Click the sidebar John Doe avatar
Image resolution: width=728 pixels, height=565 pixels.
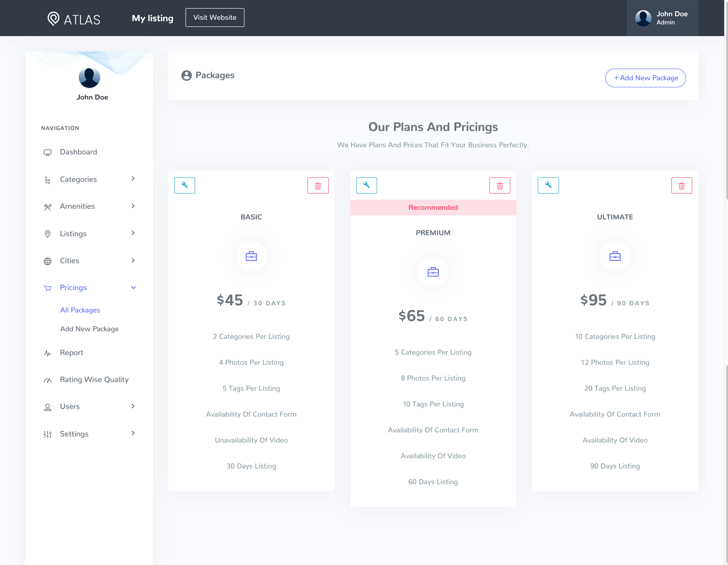(89, 78)
